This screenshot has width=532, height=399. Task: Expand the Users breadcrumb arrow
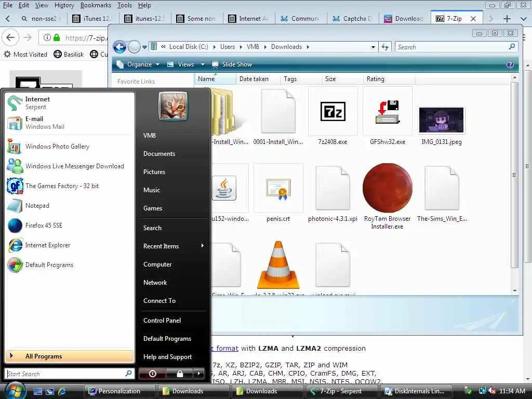pyautogui.click(x=241, y=47)
